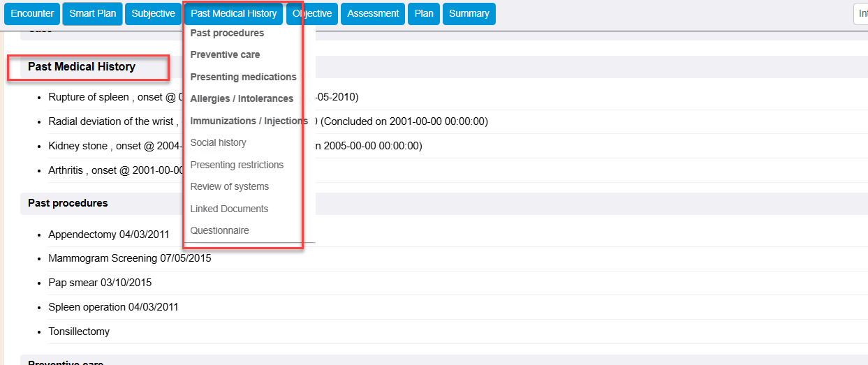Choose Presenting restrictions menu option
This screenshot has height=365, width=868.
pos(237,165)
